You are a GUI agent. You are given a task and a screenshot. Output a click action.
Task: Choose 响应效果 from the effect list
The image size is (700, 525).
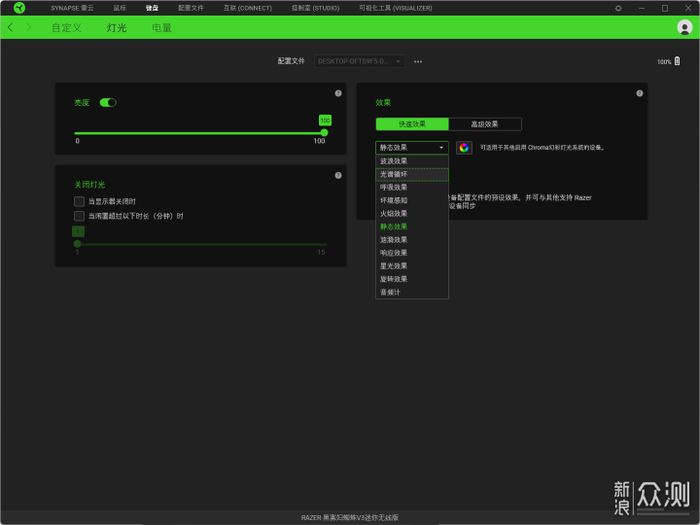pos(412,253)
